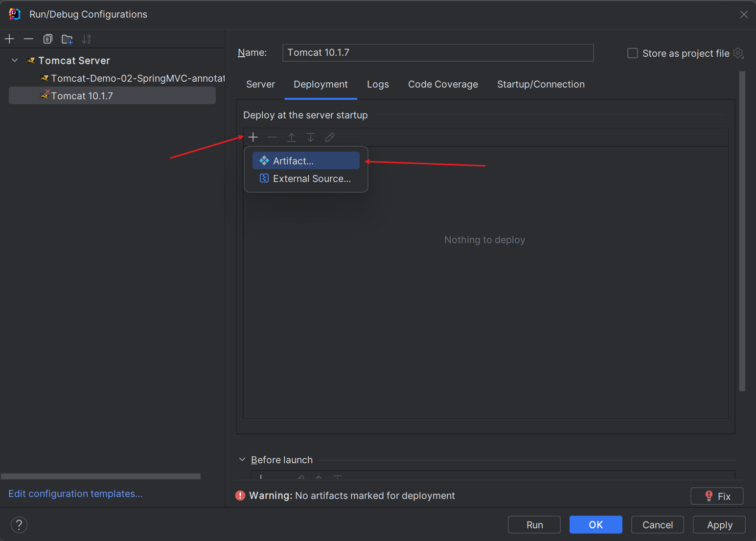Click the red warning icon

(x=240, y=496)
